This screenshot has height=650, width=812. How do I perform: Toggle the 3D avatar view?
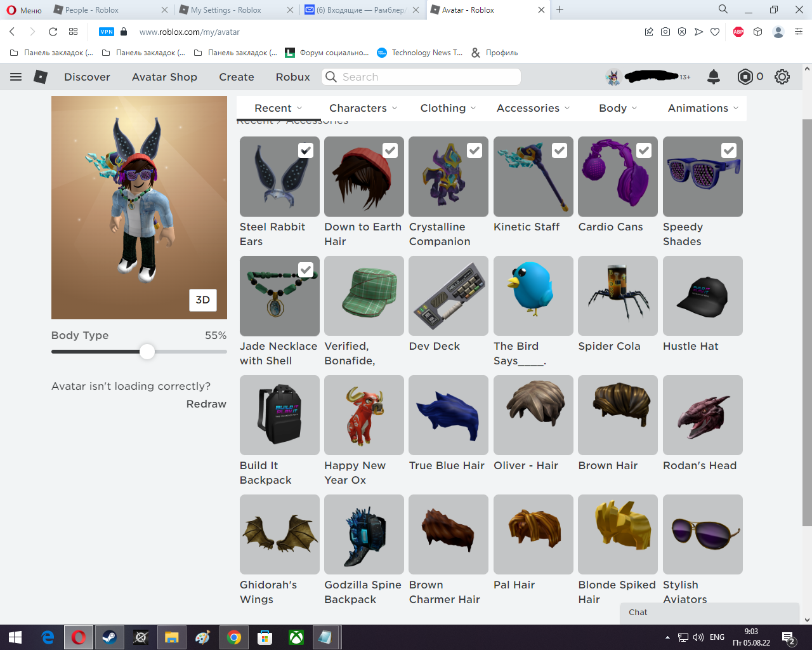(203, 300)
